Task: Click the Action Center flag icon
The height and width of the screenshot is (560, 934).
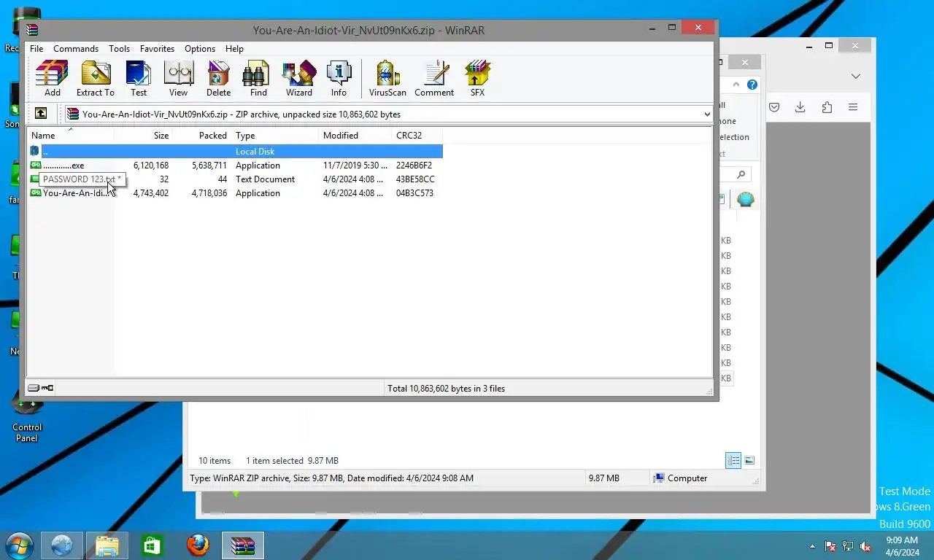Action: pyautogui.click(x=830, y=546)
